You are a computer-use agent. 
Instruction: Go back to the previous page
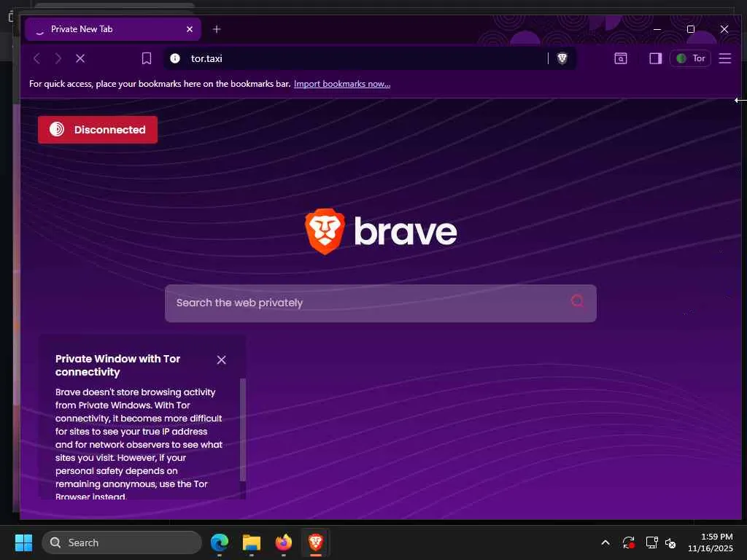coord(36,58)
